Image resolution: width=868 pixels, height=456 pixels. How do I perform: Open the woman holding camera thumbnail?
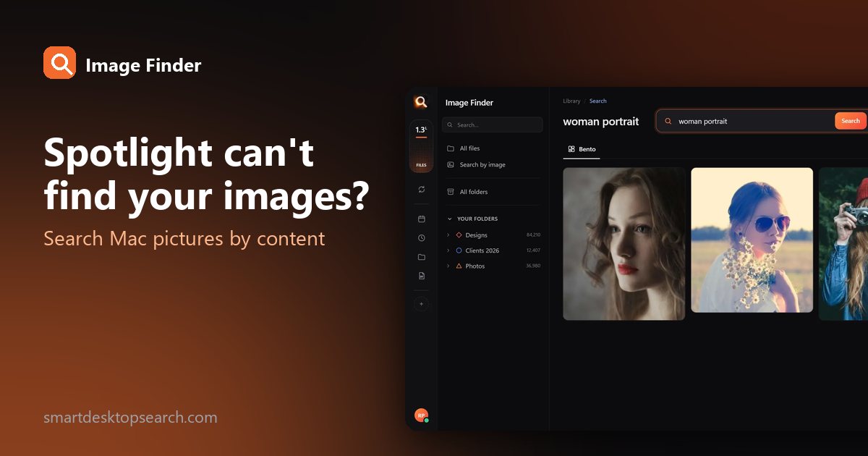coord(843,244)
